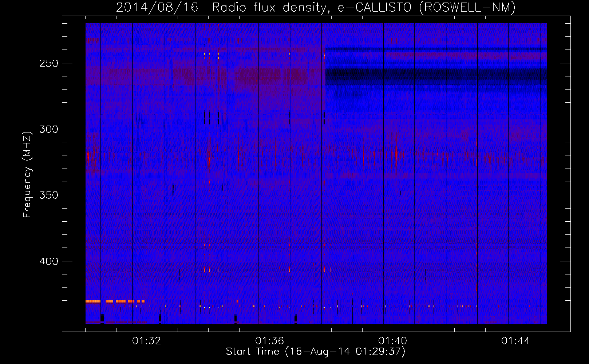Click the '01:36' time axis label

[x=270, y=341]
